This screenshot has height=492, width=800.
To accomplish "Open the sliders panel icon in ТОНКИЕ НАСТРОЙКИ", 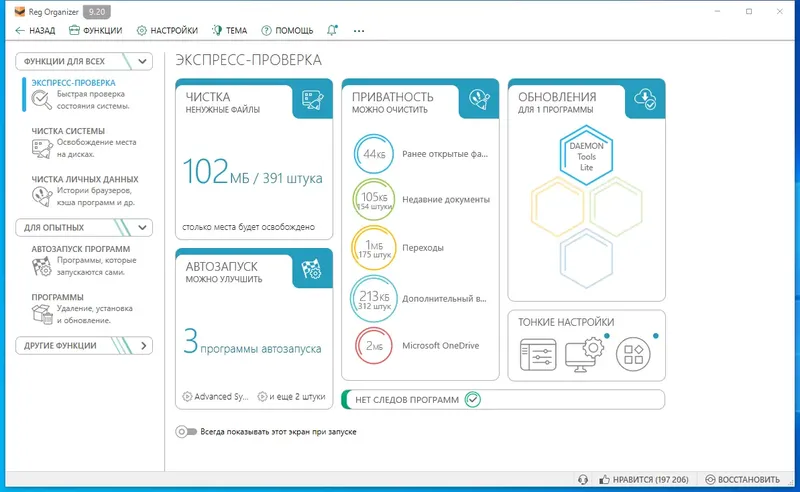I will click(x=538, y=355).
